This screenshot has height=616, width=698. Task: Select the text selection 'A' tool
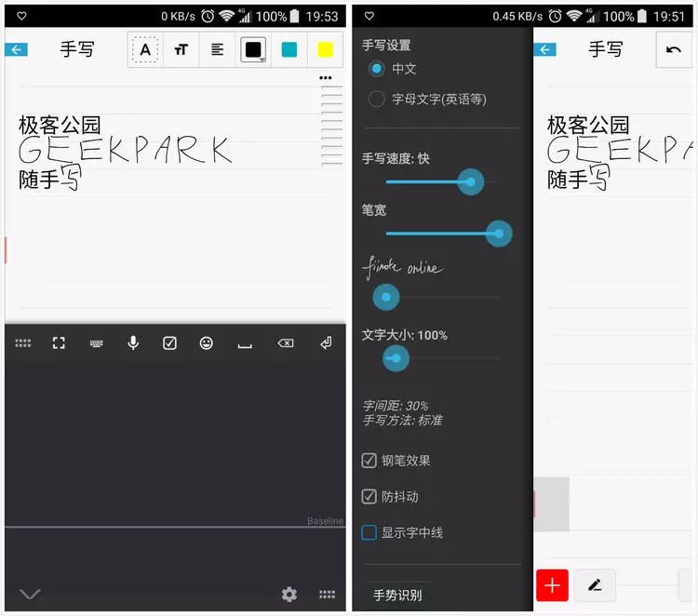(145, 50)
